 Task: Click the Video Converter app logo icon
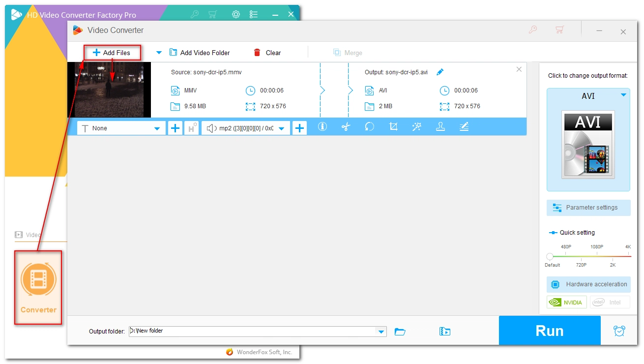pyautogui.click(x=78, y=30)
